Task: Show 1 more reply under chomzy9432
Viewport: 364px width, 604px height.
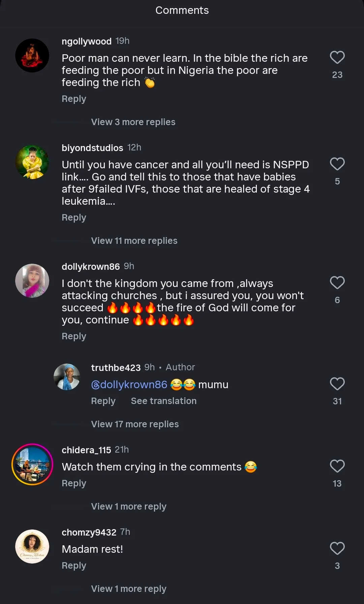Action: pos(129,589)
